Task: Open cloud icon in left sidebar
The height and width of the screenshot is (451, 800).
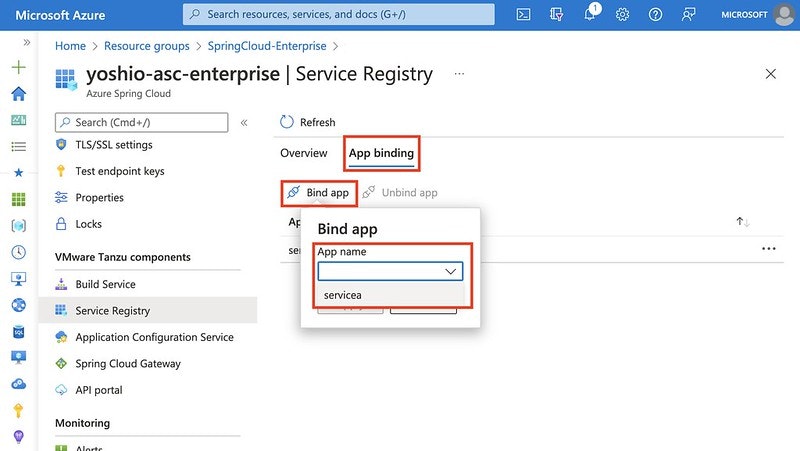Action: coord(19,384)
